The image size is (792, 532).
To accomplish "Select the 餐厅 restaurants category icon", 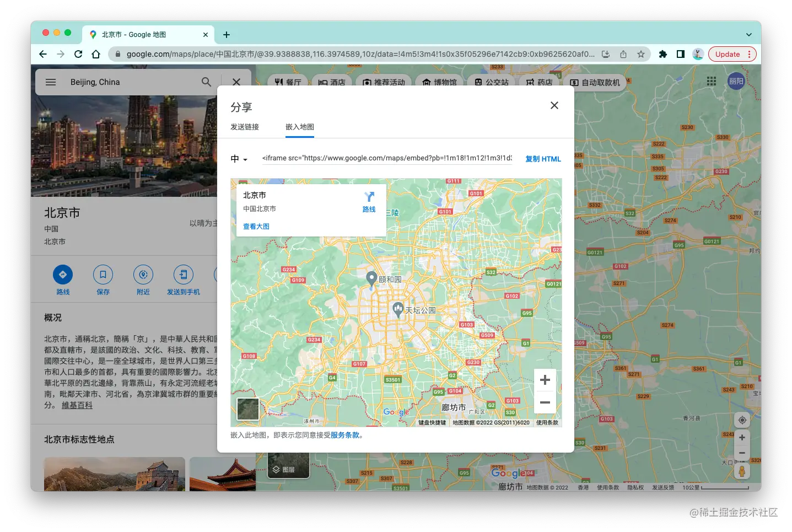I will (278, 82).
